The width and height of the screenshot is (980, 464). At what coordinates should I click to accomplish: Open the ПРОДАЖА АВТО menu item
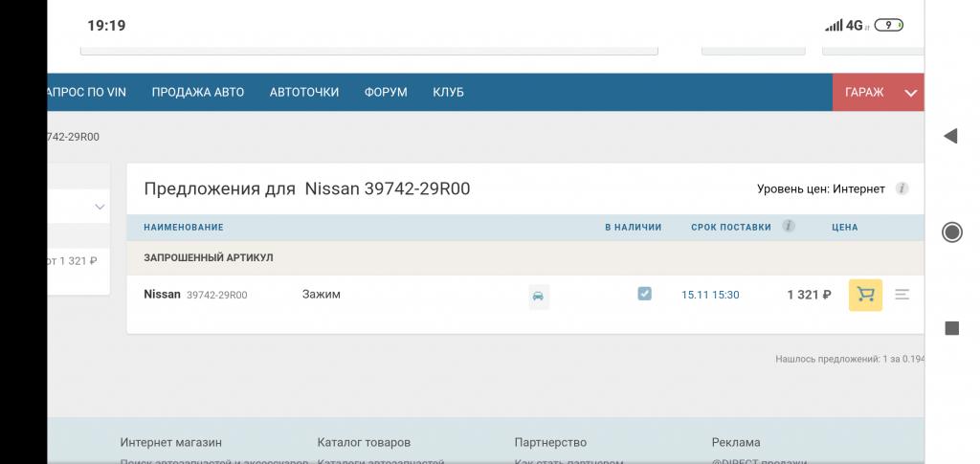(x=197, y=93)
